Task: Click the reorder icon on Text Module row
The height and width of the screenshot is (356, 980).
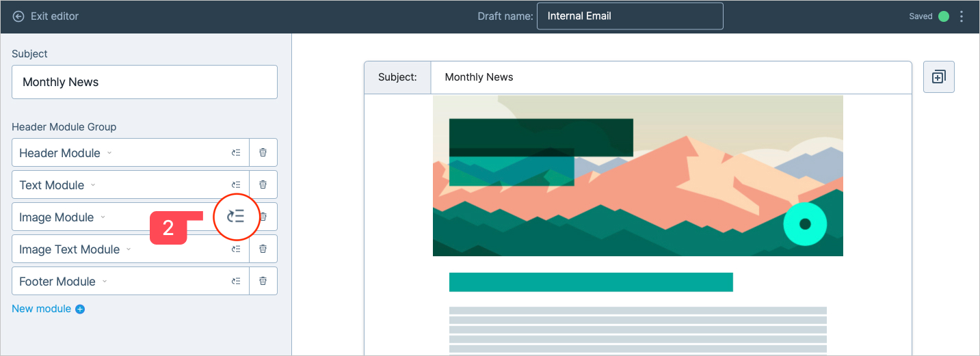Action: click(x=236, y=184)
